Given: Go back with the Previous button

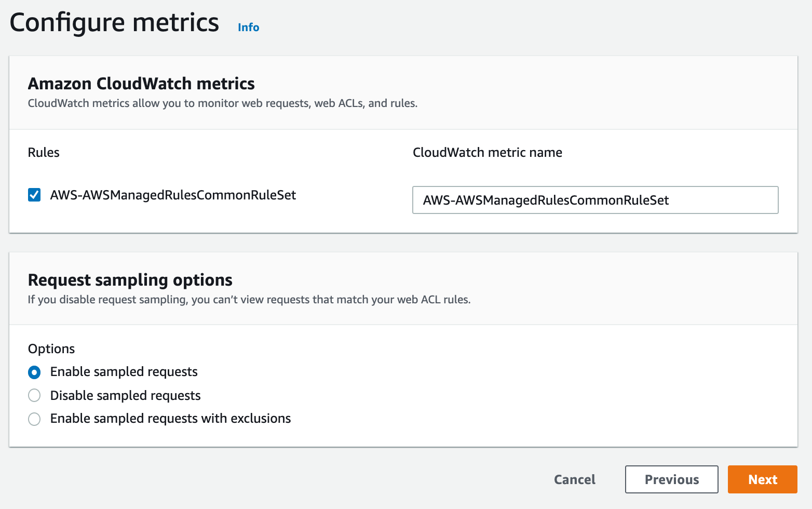Looking at the screenshot, I should coord(671,479).
